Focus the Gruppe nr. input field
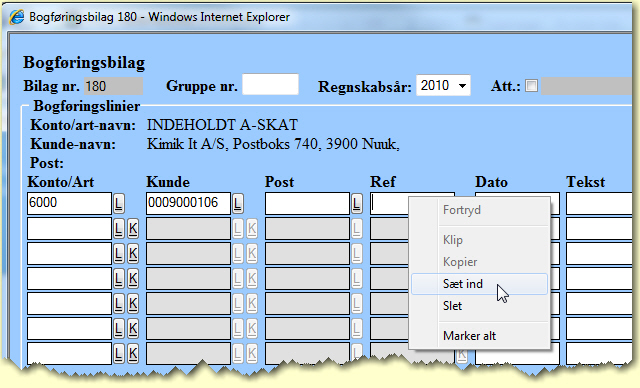This screenshot has height=388, width=640. [x=270, y=84]
